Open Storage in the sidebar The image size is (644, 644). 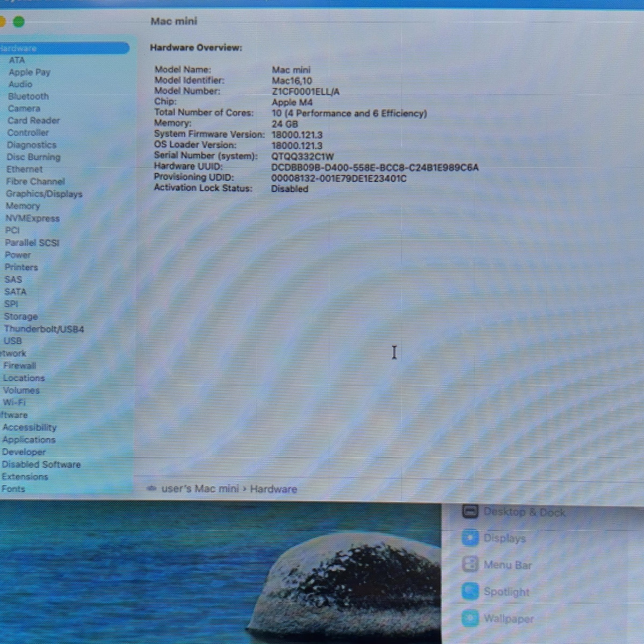click(x=21, y=317)
